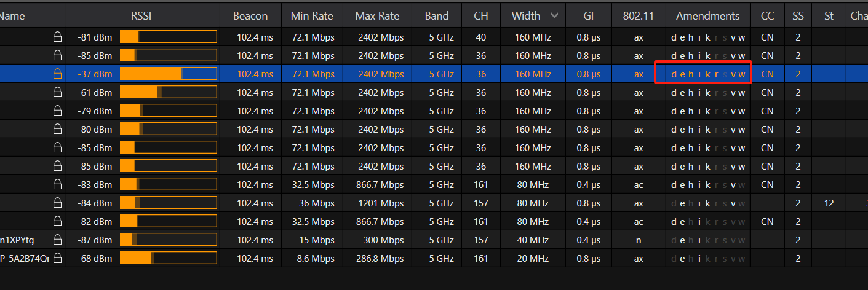Click the Amendments column header

pos(707,16)
